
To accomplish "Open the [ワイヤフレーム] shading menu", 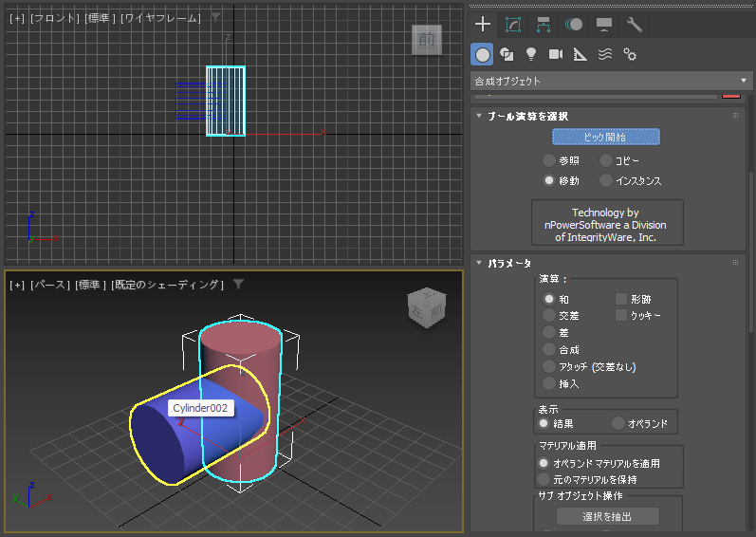I will click(160, 18).
